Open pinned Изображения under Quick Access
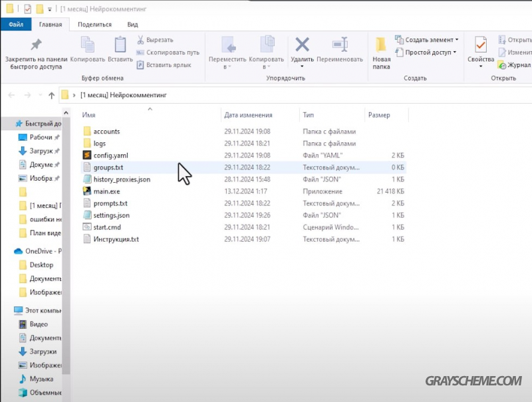This screenshot has height=402, width=532. pyautogui.click(x=41, y=178)
